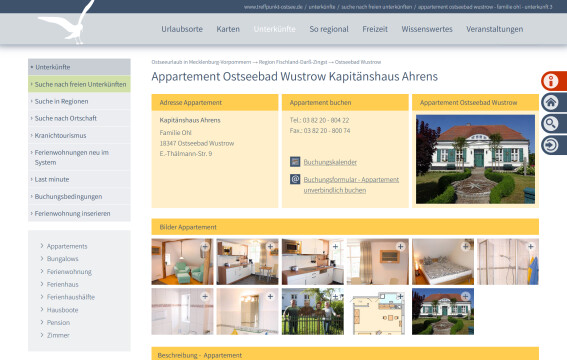Open Ferienwohnung inserieren link
567x360 pixels.
coord(79,214)
